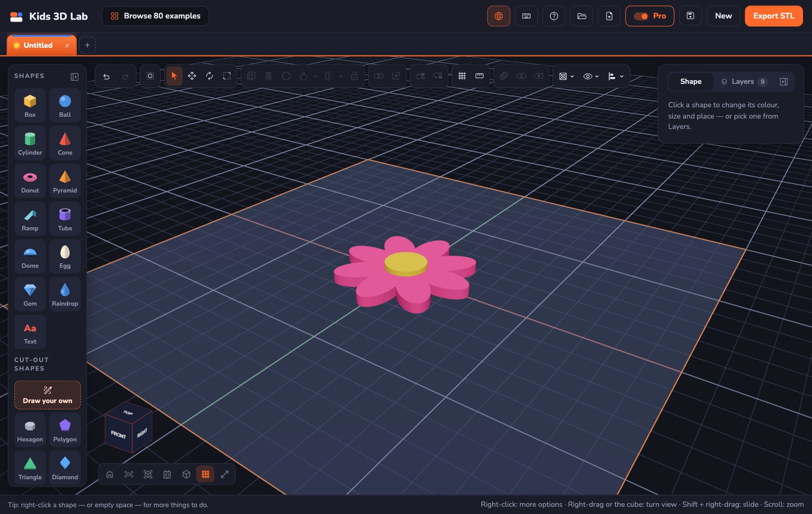Activate the box-select marquee tool
The image size is (812, 514).
227,76
